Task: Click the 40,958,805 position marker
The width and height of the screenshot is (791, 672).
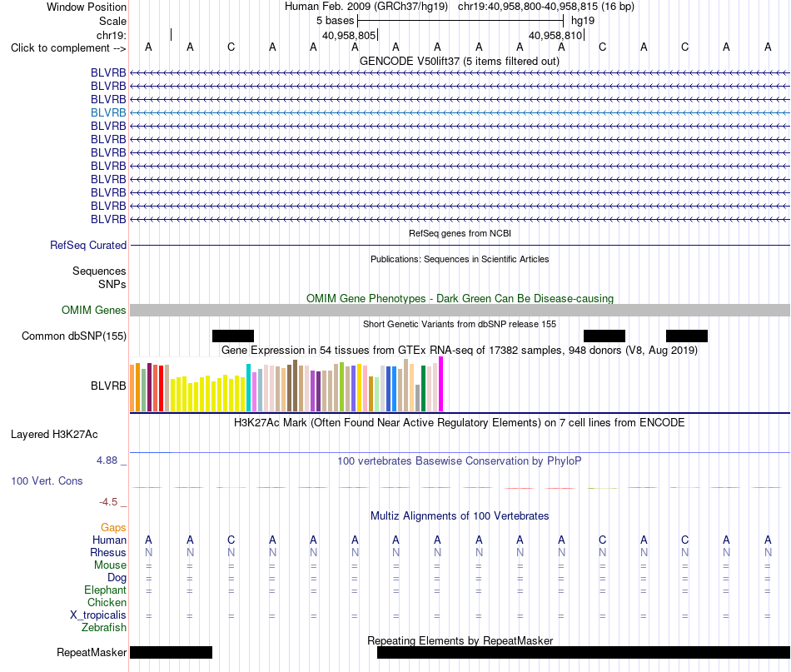Action: point(349,35)
